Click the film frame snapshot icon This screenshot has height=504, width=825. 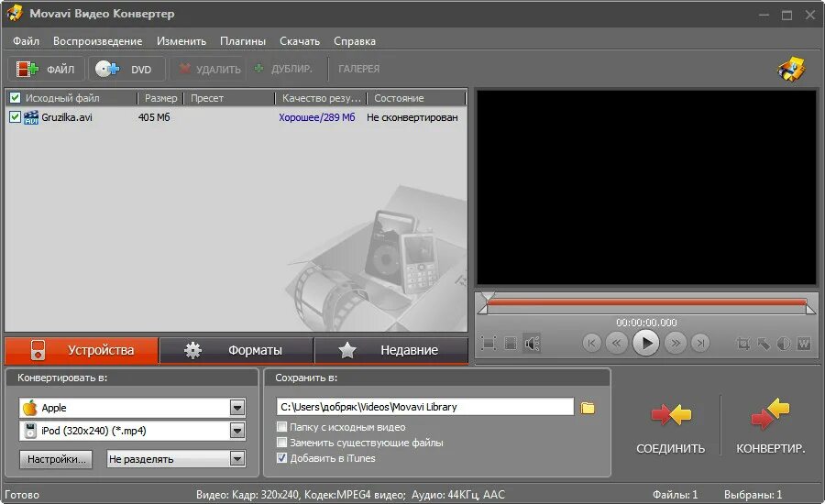511,344
